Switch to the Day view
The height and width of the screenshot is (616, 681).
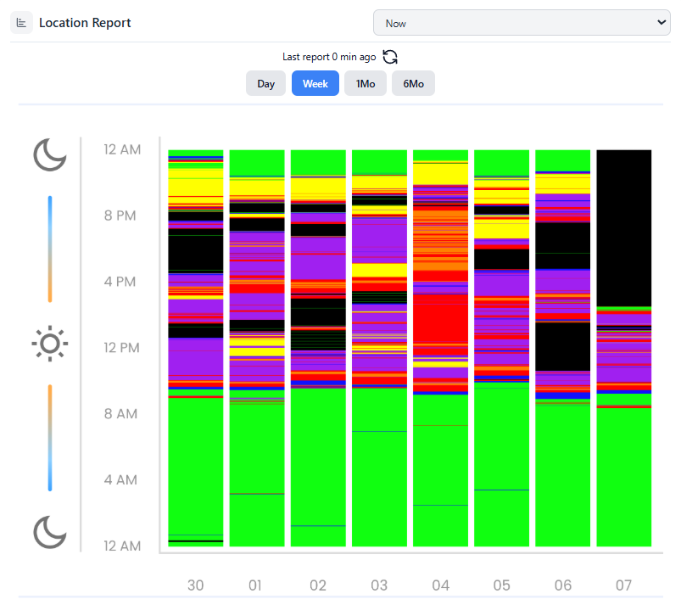coord(266,84)
